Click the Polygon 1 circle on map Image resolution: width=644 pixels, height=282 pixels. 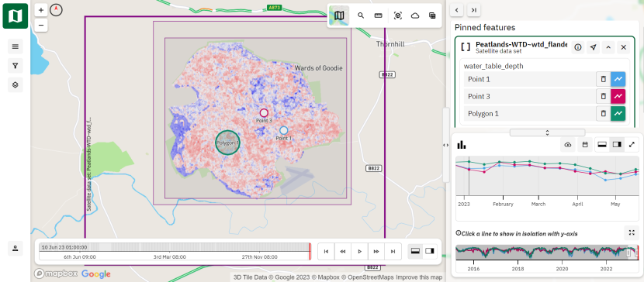[227, 143]
